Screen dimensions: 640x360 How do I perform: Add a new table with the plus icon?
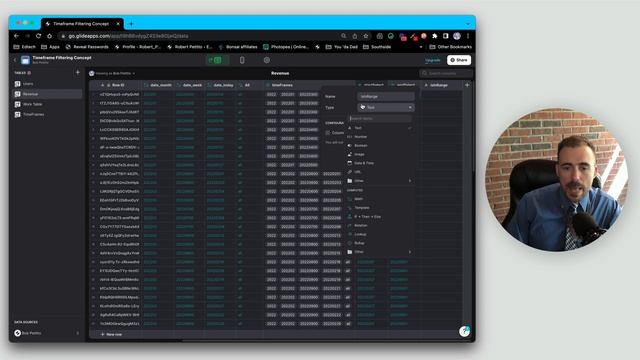coord(78,73)
